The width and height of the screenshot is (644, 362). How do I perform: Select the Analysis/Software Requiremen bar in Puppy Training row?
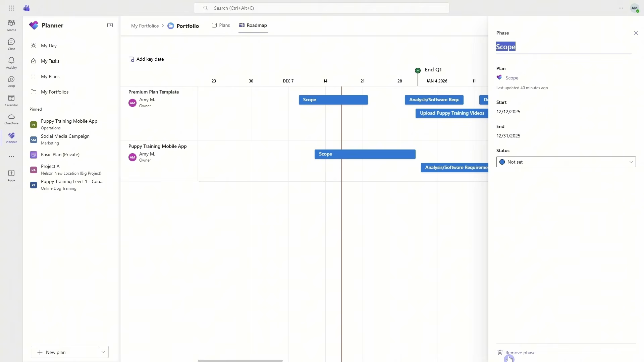(x=454, y=168)
